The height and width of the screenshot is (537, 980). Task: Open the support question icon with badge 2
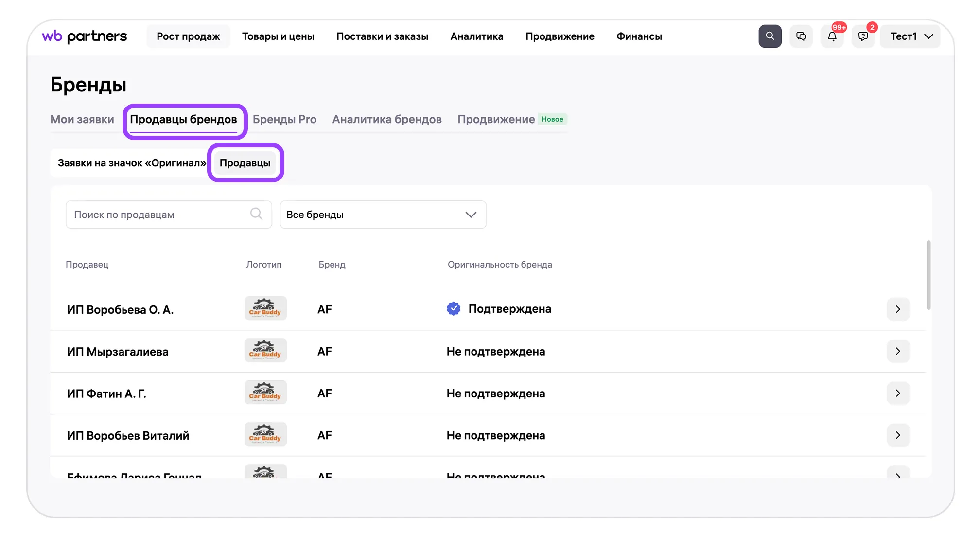coord(863,36)
